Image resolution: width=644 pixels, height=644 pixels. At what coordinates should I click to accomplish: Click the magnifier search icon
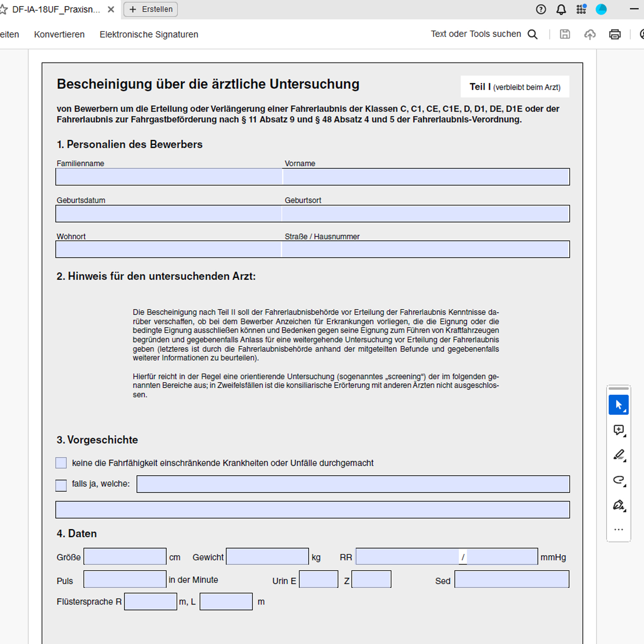point(532,34)
